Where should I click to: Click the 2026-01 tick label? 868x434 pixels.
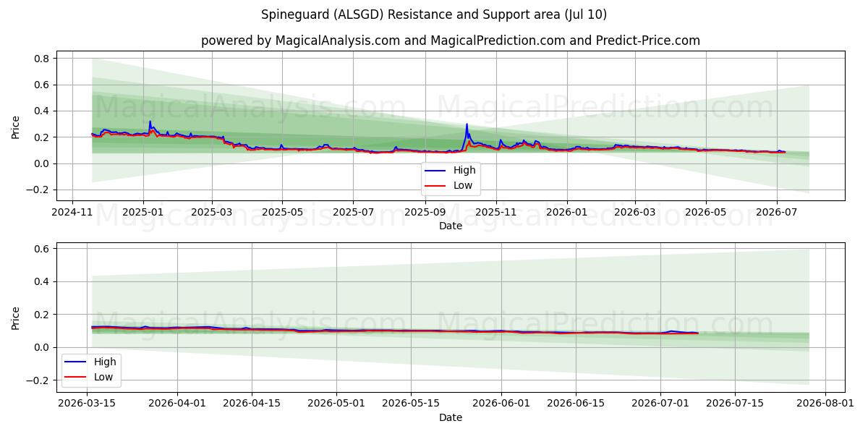pyautogui.click(x=566, y=213)
